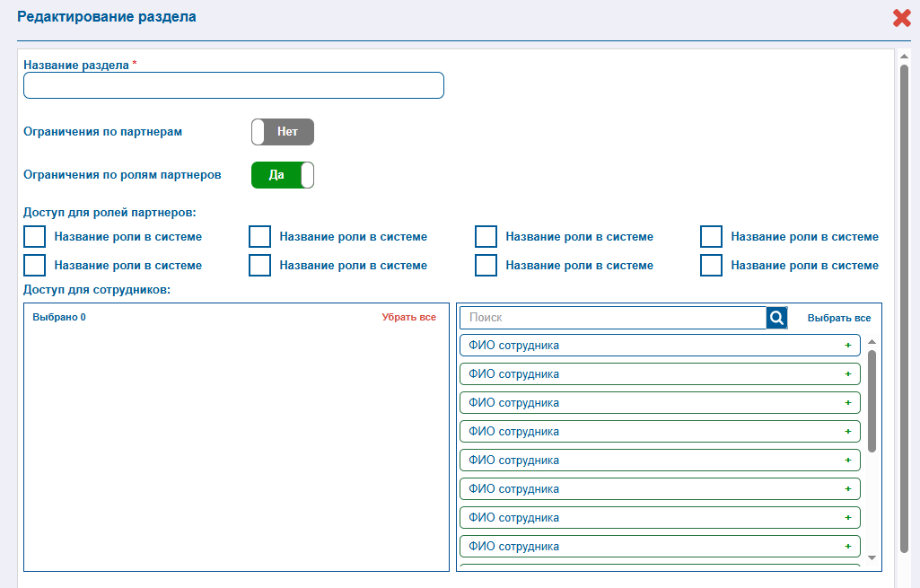Add the sixth ФИО сотрудника via its plus icon
This screenshot has height=588, width=920.
click(848, 489)
